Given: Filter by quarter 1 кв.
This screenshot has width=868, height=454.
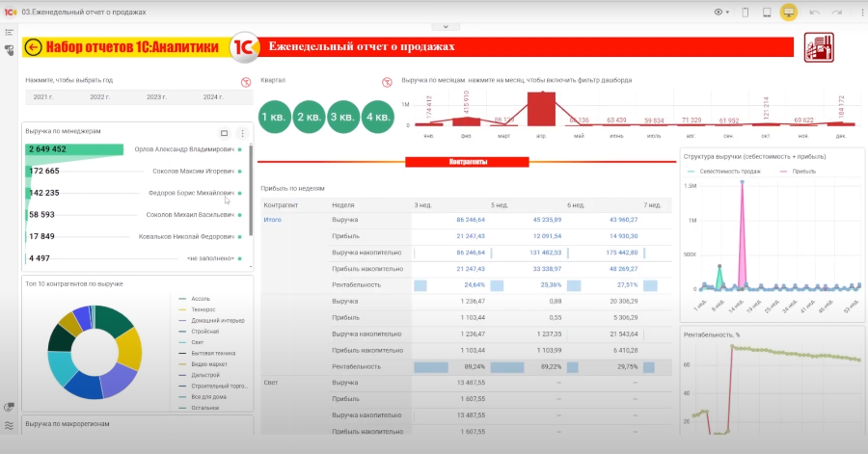Looking at the screenshot, I should pos(275,117).
